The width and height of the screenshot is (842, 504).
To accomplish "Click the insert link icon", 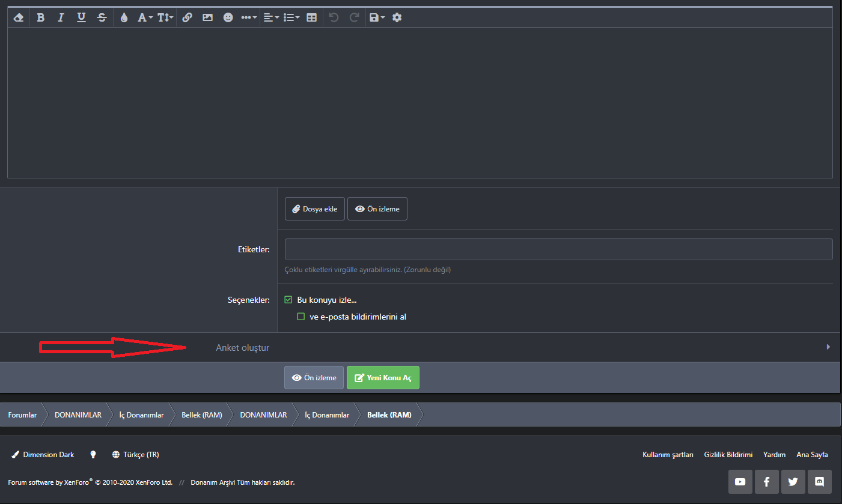I will coord(187,17).
